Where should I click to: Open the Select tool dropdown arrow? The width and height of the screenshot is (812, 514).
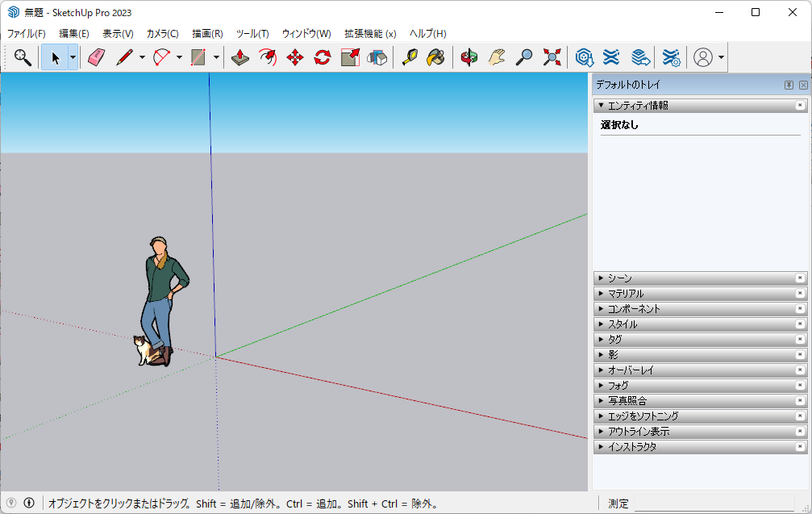[x=73, y=57]
